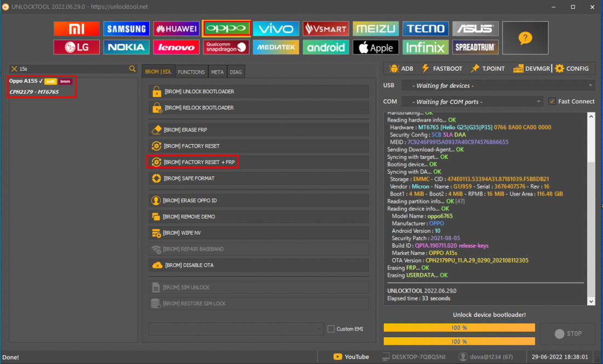This screenshot has height=364, width=603.
Task: Click the lower 100% progress bar
Action: [x=459, y=342]
